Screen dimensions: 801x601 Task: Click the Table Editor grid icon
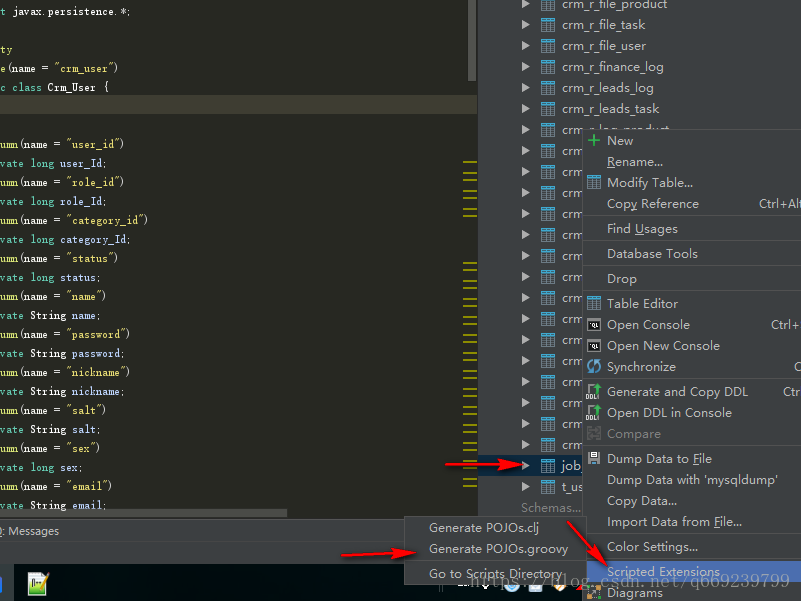[x=594, y=303]
